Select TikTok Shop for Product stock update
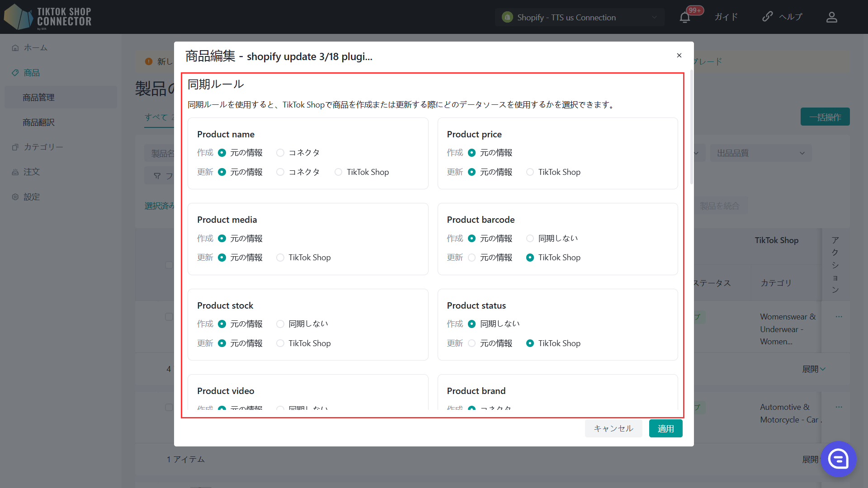 280,343
